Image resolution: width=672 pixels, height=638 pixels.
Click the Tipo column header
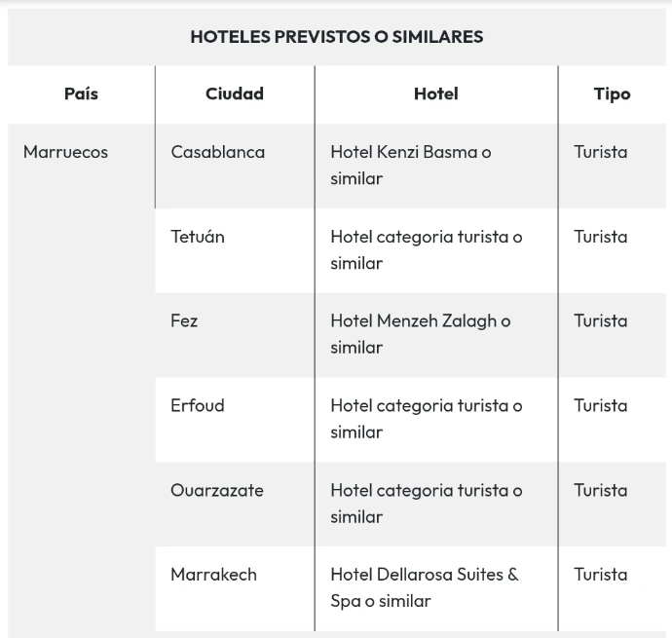(612, 94)
